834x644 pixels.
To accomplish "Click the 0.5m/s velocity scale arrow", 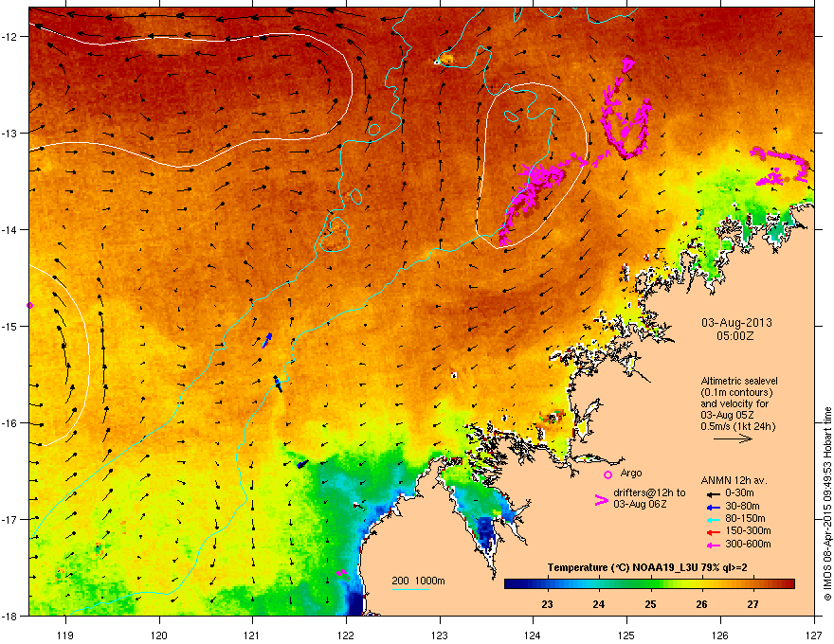I will click(x=733, y=438).
